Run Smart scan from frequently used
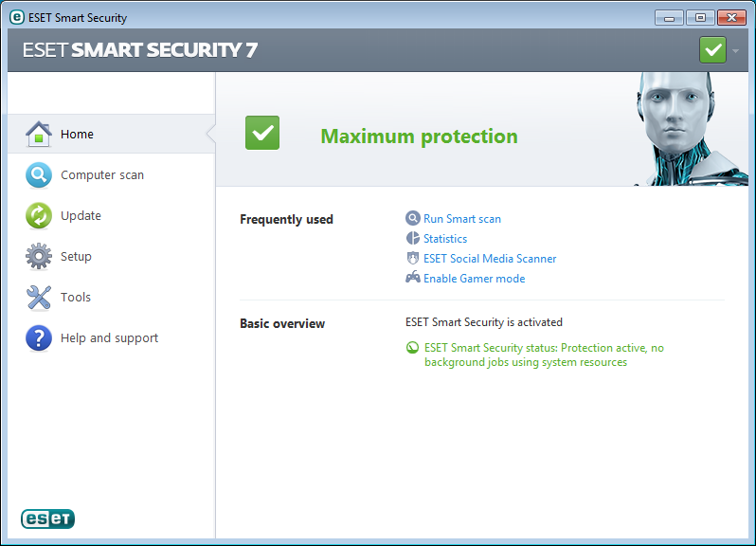The image size is (756, 546). pos(462,219)
